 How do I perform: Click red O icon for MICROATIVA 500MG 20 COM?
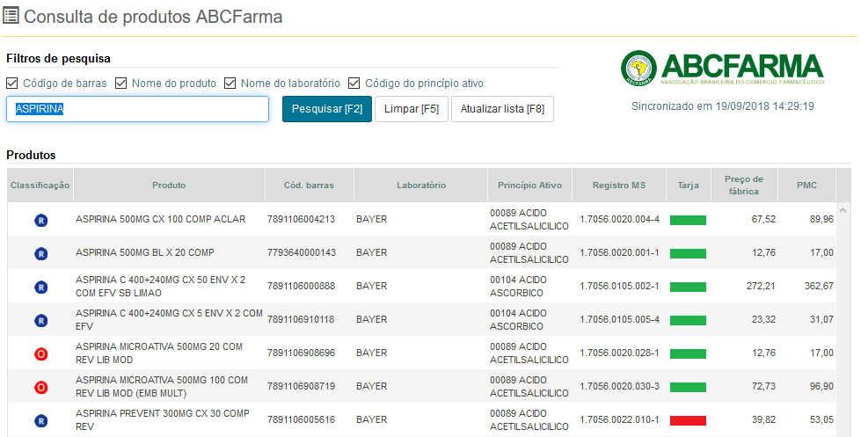41,354
